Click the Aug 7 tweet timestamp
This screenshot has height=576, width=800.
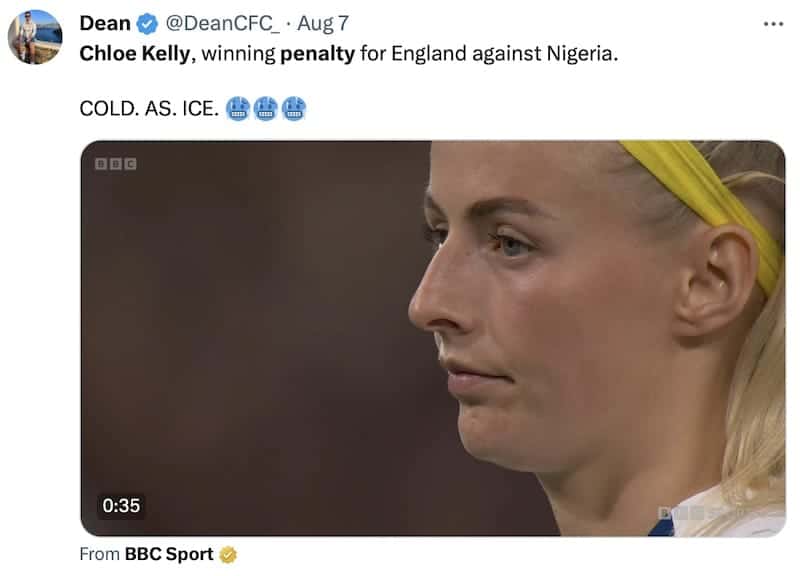coord(323,23)
